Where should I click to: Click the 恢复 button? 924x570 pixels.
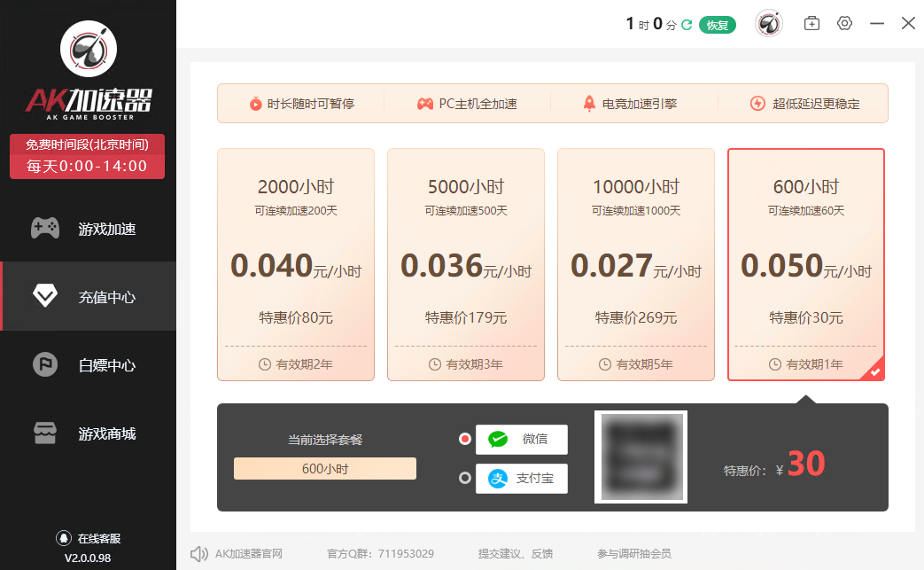(x=718, y=24)
